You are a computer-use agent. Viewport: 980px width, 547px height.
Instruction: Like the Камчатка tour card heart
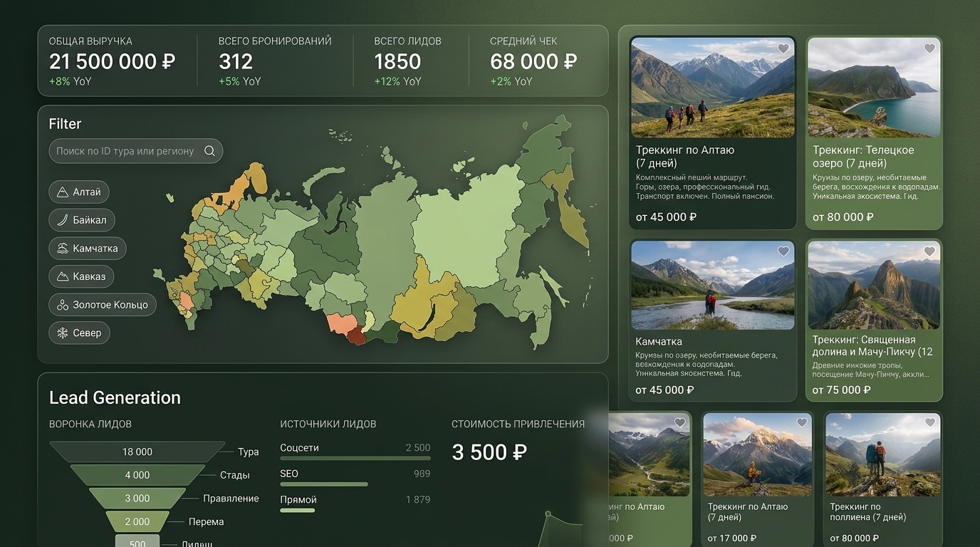783,251
